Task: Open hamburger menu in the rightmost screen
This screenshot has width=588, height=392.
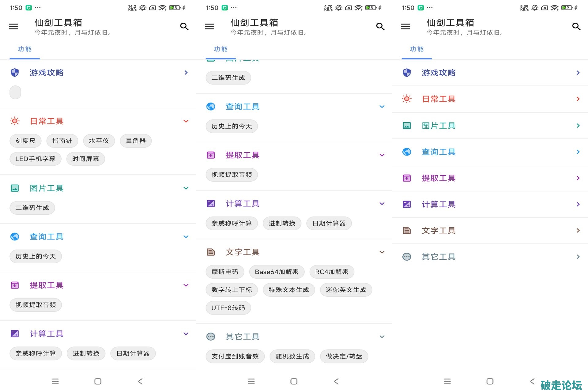Action: (x=405, y=27)
